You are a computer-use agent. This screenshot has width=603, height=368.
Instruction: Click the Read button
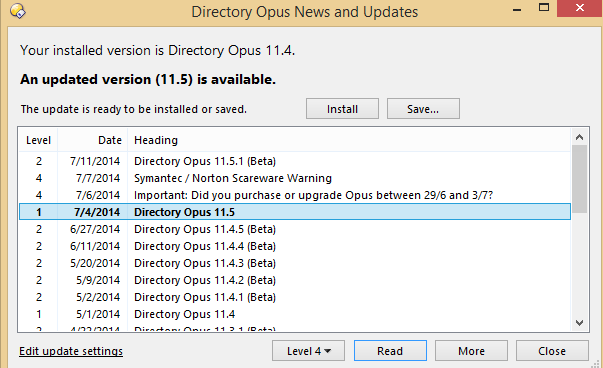(x=390, y=351)
